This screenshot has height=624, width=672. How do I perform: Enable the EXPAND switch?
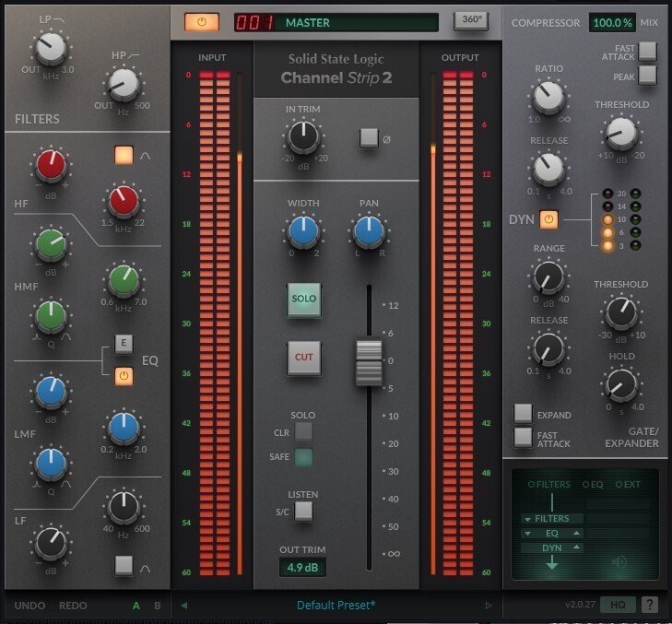[x=523, y=413]
